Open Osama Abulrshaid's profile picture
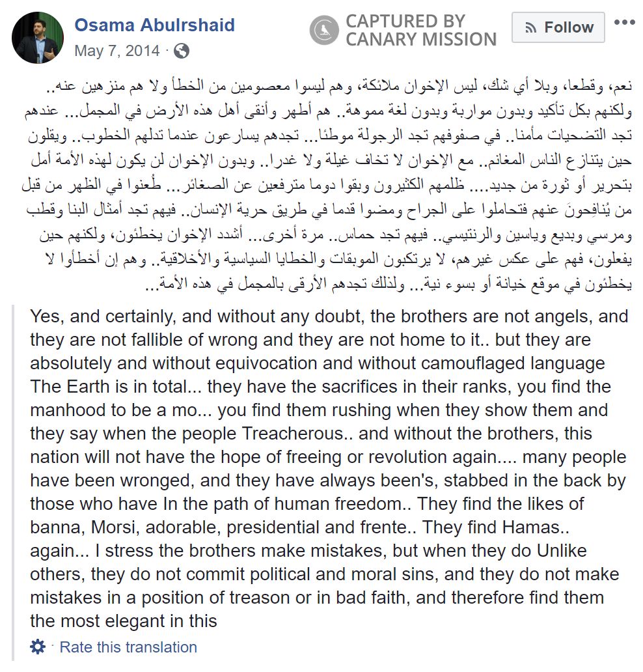Image resolution: width=643 pixels, height=672 pixels. 38,38
